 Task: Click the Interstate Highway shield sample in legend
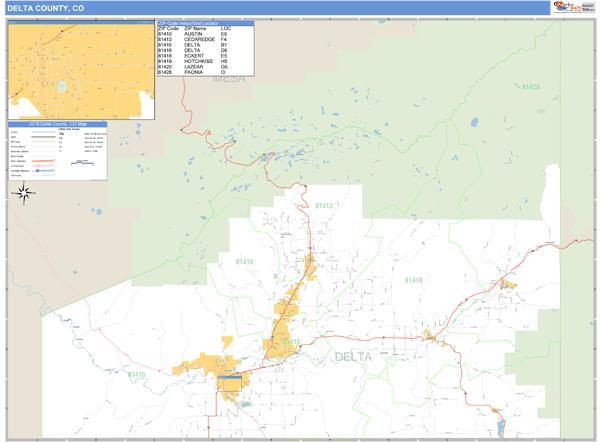point(38,171)
